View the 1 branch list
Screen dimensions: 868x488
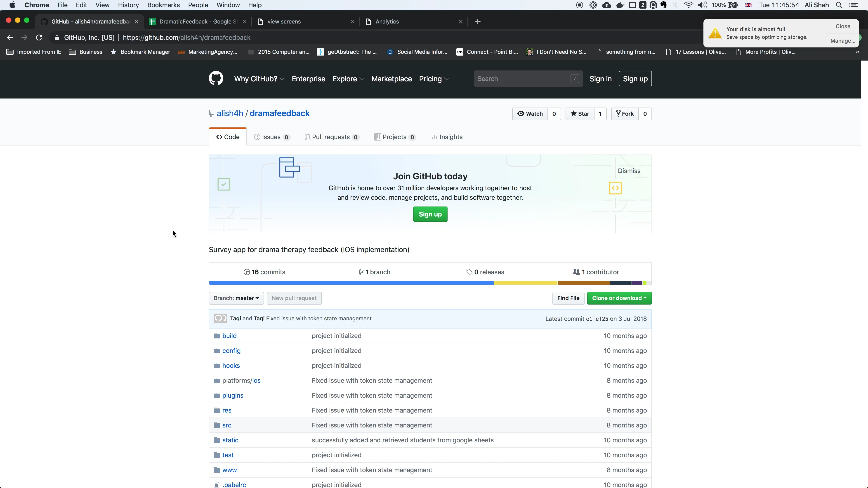(x=374, y=272)
